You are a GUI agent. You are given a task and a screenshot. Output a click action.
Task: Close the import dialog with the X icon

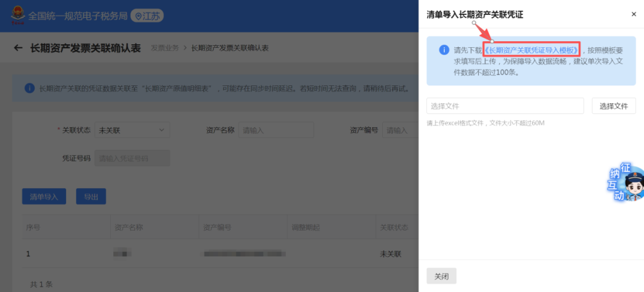click(x=633, y=14)
